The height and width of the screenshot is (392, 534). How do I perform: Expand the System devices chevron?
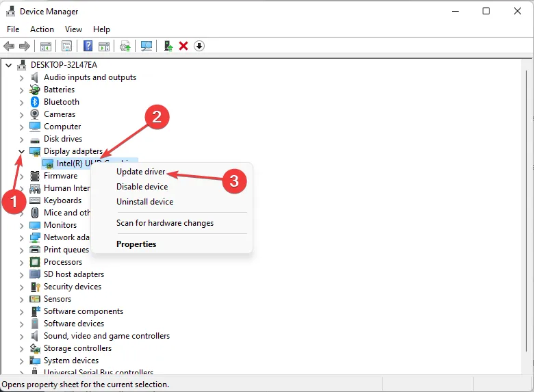(21, 361)
